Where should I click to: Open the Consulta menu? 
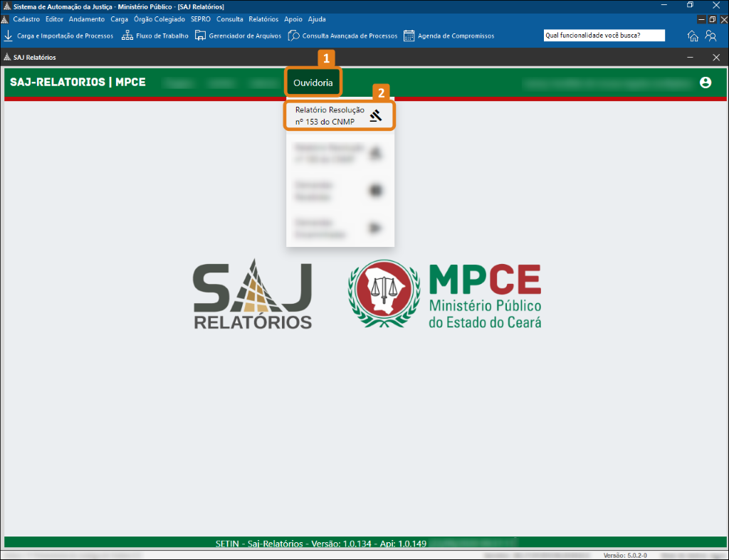(230, 19)
